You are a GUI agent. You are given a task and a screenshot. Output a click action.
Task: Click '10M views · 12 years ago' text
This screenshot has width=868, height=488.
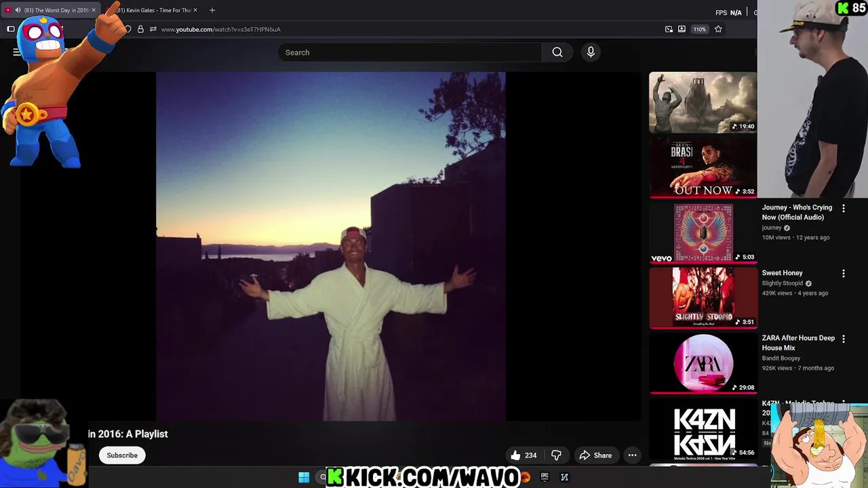point(795,238)
